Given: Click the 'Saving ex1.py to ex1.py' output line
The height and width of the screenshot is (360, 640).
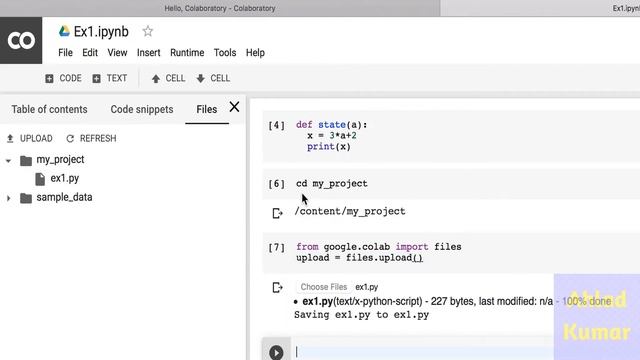Looking at the screenshot, I should click(361, 315).
